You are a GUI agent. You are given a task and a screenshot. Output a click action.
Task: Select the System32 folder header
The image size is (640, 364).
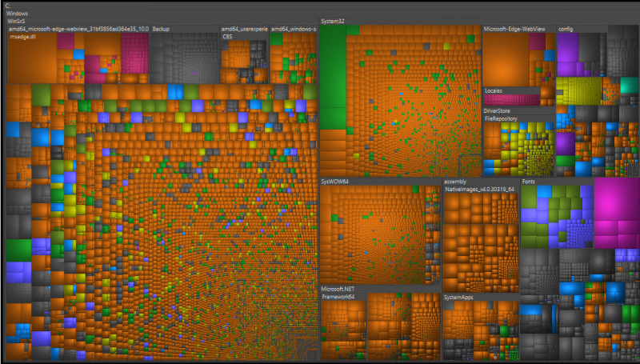333,21
